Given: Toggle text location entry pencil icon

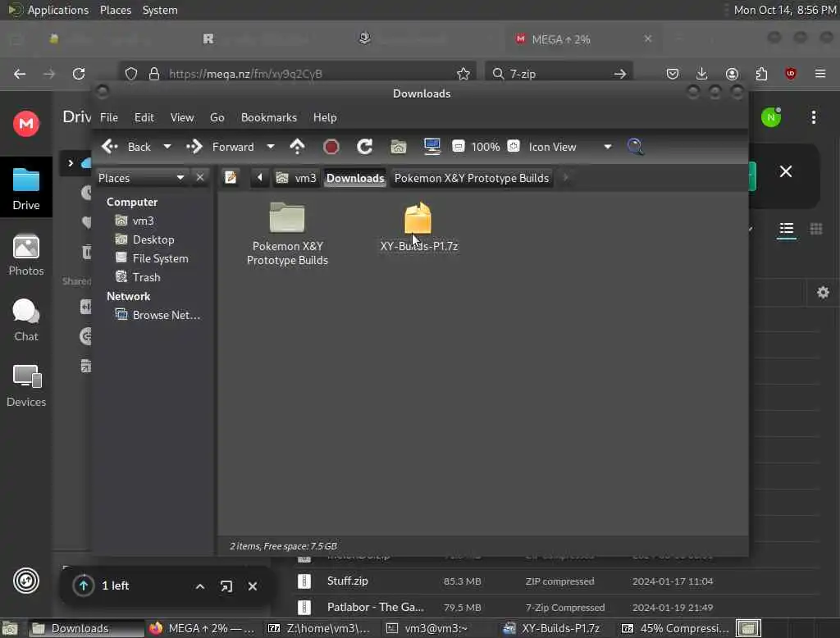Looking at the screenshot, I should (231, 177).
